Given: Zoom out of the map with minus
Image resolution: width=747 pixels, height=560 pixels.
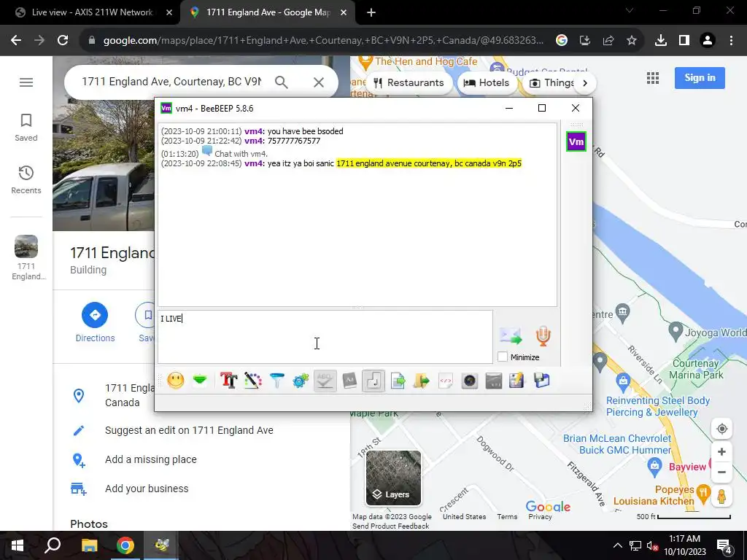Looking at the screenshot, I should pyautogui.click(x=721, y=472).
